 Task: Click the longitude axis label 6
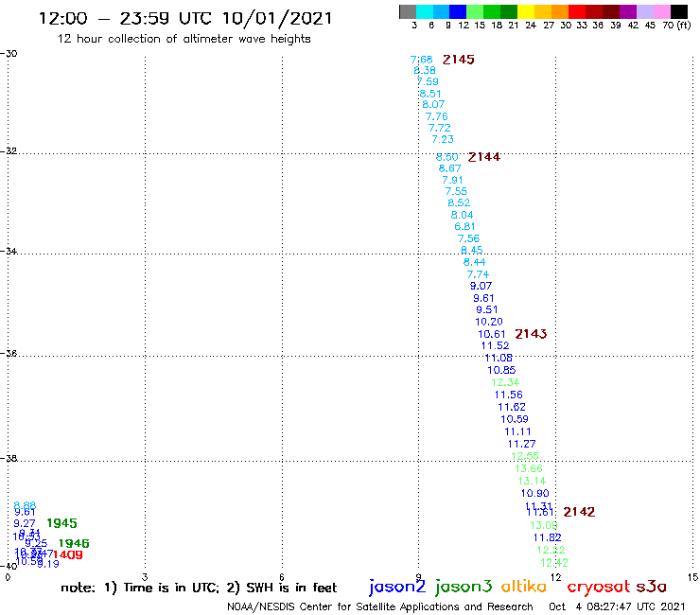click(x=282, y=577)
